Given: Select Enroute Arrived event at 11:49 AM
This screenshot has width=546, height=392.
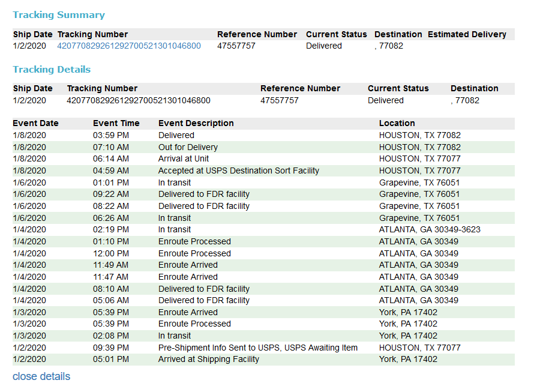Looking at the screenshot, I should pos(188,265).
